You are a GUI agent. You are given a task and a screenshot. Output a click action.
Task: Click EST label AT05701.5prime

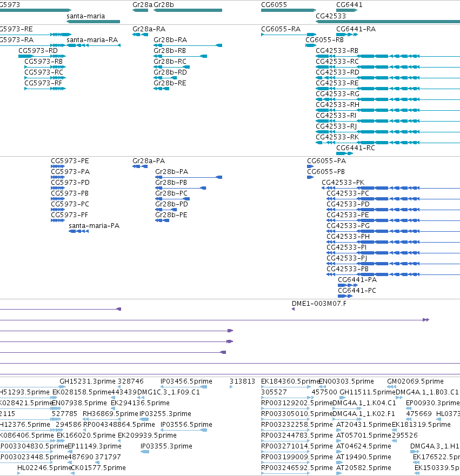coord(364,435)
